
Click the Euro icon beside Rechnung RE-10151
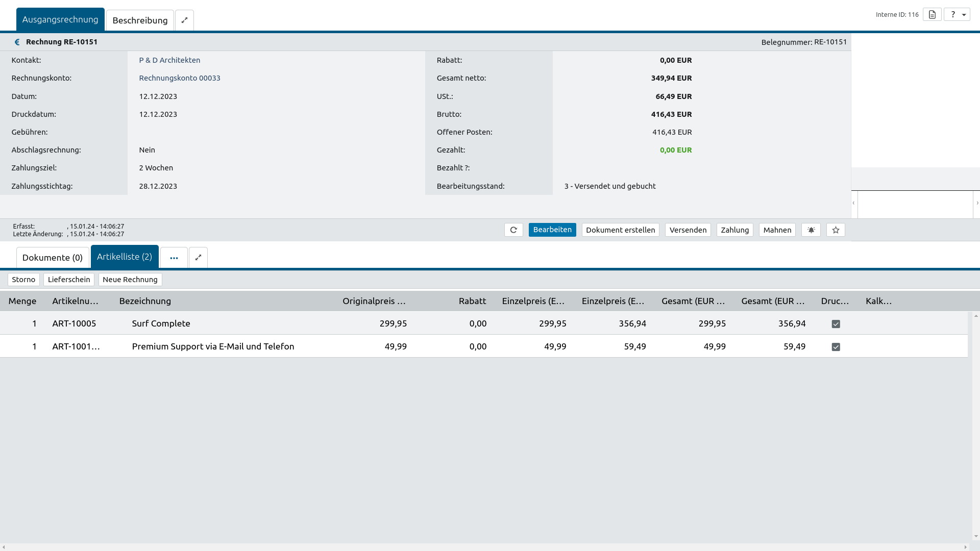click(x=17, y=42)
